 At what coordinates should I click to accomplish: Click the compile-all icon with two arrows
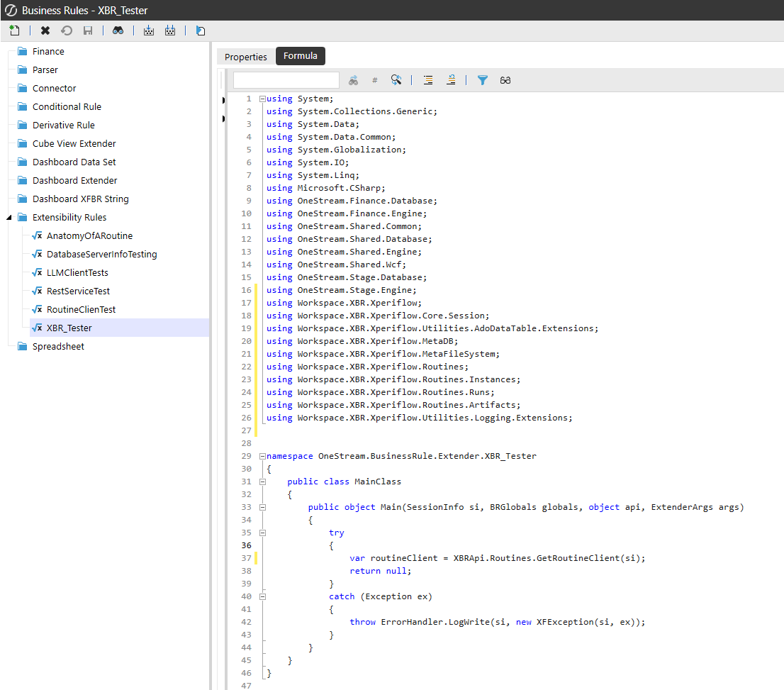[170, 30]
